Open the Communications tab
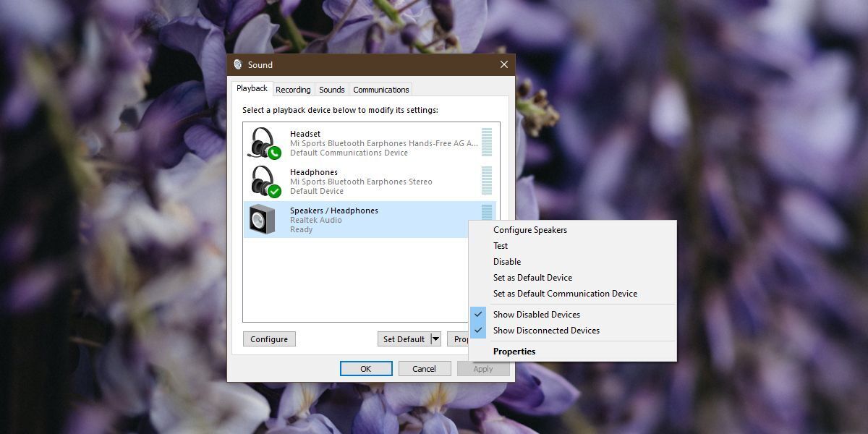This screenshot has width=868, height=434. [x=380, y=89]
